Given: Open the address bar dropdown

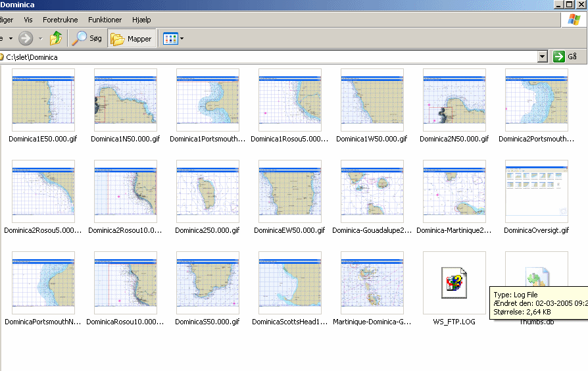Looking at the screenshot, I should pyautogui.click(x=542, y=57).
